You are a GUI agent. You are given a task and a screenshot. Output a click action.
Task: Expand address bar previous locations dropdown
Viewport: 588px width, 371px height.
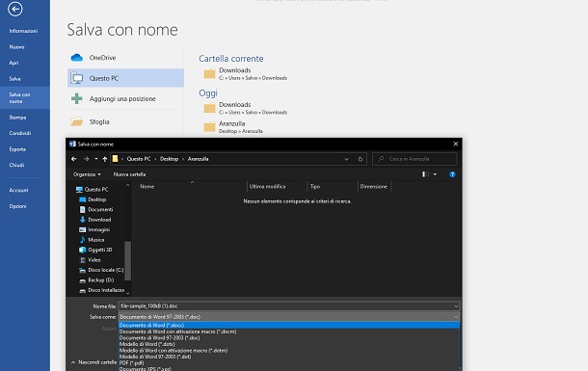click(x=346, y=159)
